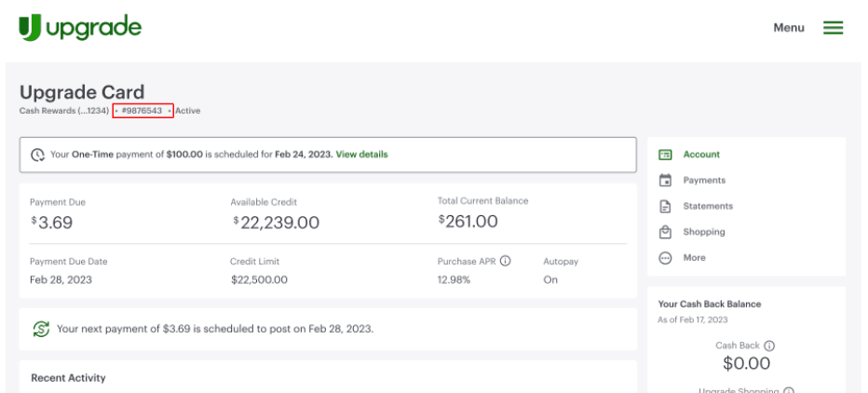This screenshot has height=393, width=868.
Task: Open the hamburger menu icon
Action: [x=833, y=28]
